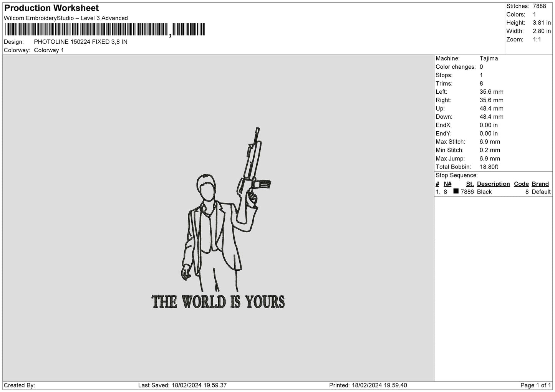Click the 'Zoom:' label
Viewport: 555px width, 392px height.
coord(515,40)
